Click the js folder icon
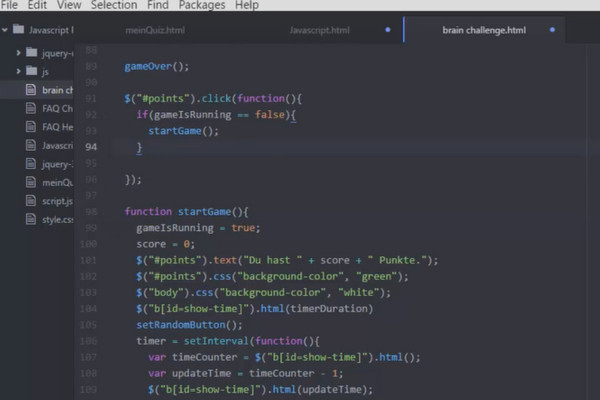This screenshot has width=600, height=400. point(31,70)
